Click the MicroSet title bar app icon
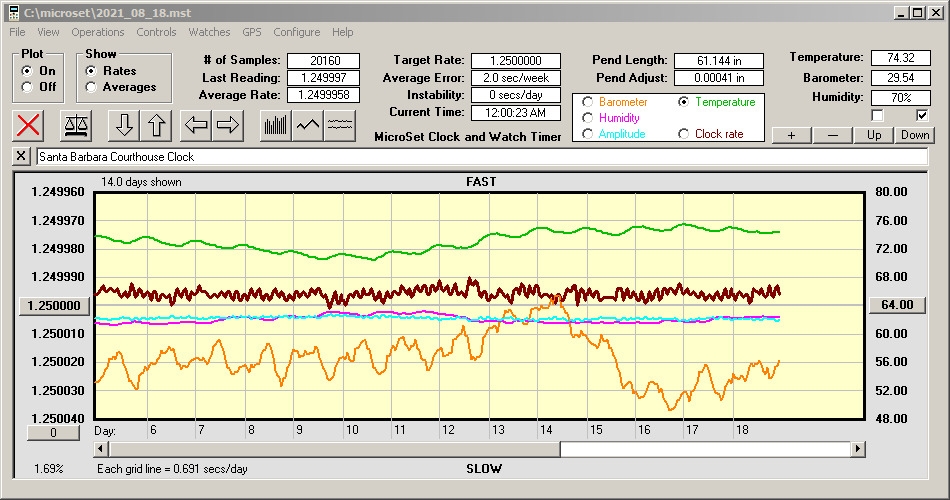Image resolution: width=950 pixels, height=500 pixels. pyautogui.click(x=13, y=13)
